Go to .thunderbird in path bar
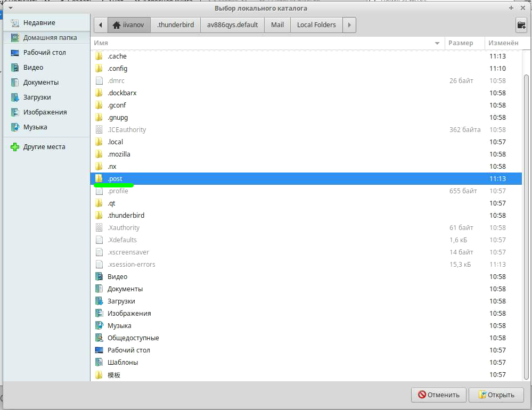Screen dimensions: 532x410 (x=175, y=24)
